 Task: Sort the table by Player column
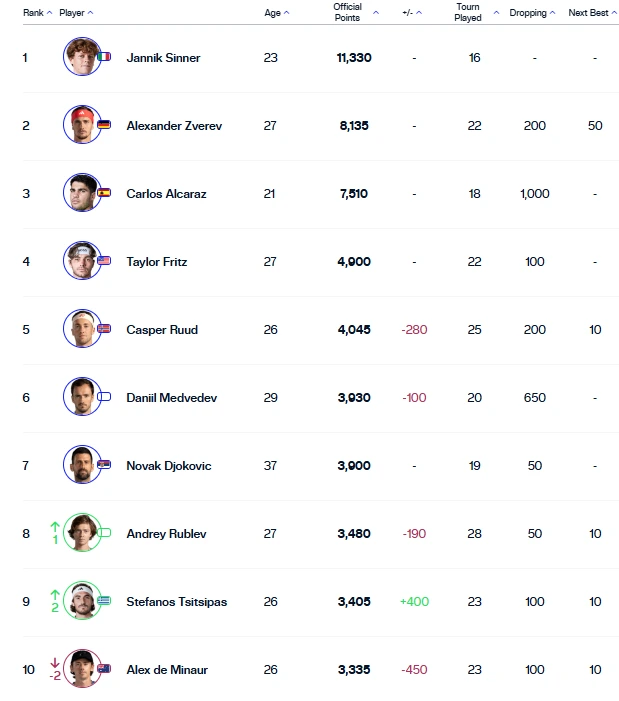[x=76, y=13]
